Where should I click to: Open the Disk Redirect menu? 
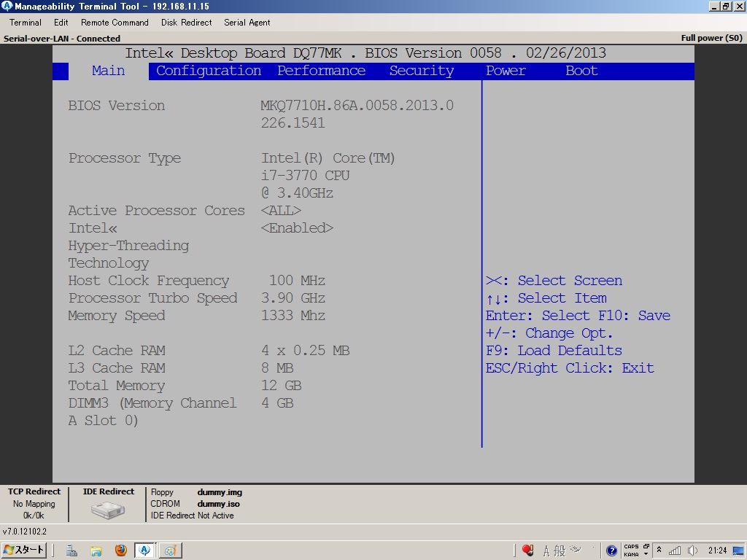186,23
